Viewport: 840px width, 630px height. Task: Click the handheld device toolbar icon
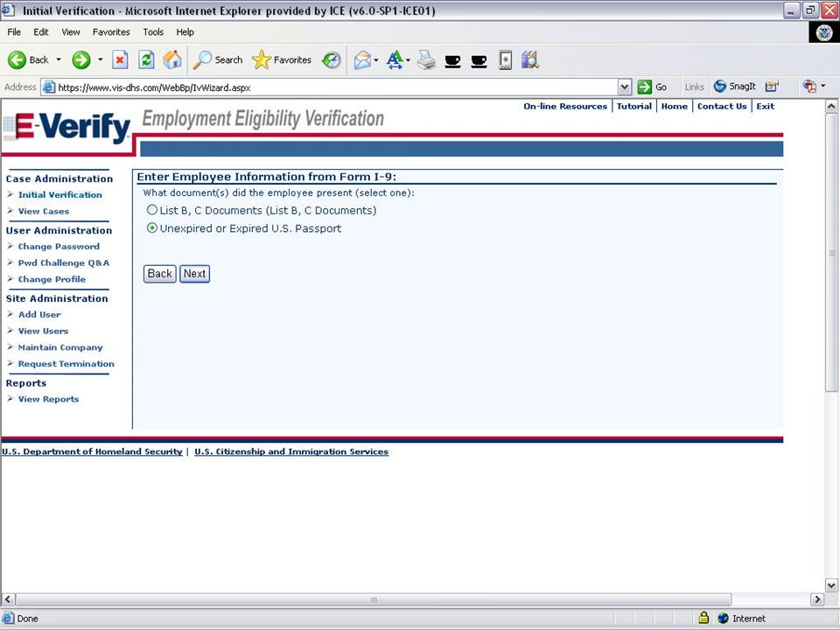point(505,60)
